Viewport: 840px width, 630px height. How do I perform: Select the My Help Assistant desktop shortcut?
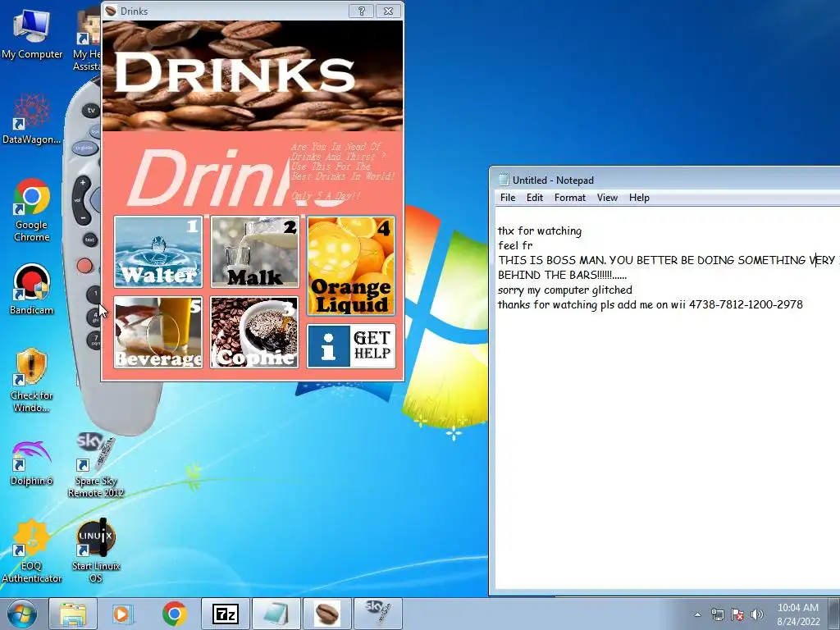coord(87,39)
